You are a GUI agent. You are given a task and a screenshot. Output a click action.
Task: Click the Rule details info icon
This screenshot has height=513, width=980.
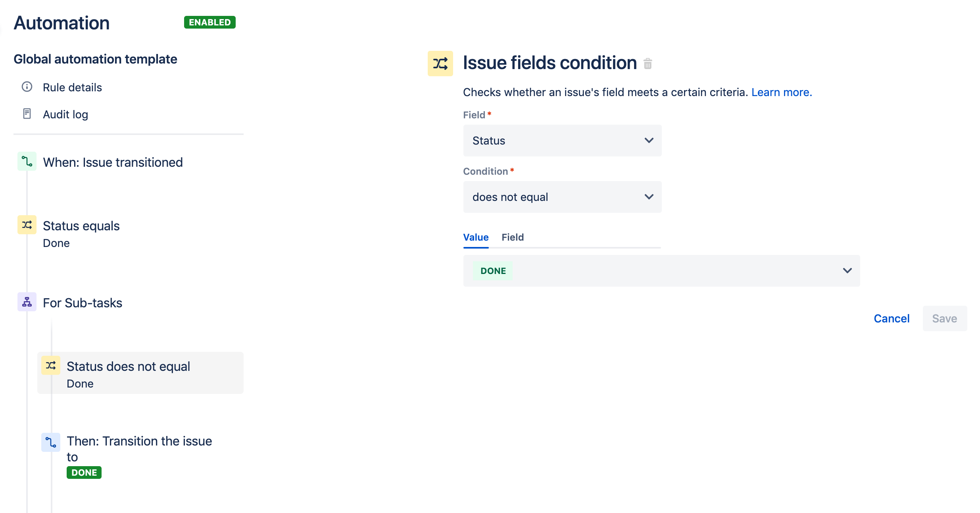tap(27, 87)
